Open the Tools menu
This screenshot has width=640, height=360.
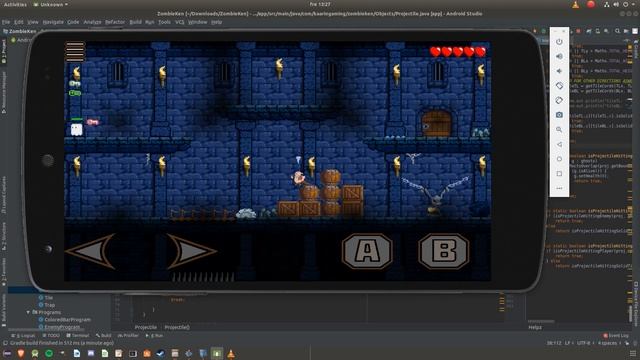(164, 22)
